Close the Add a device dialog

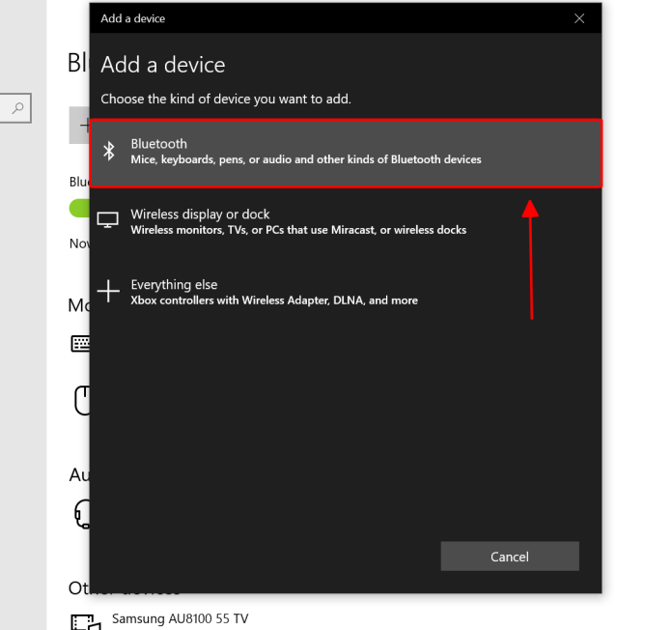click(x=579, y=18)
